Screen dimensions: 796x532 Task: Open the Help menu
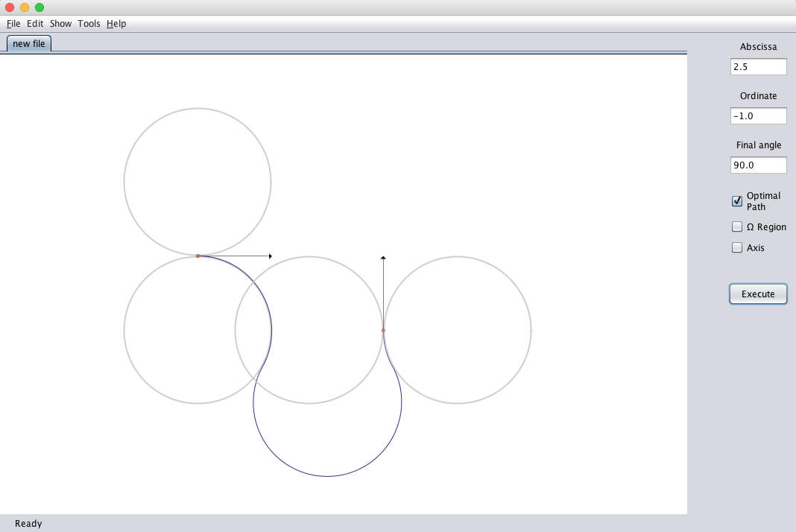coord(116,24)
